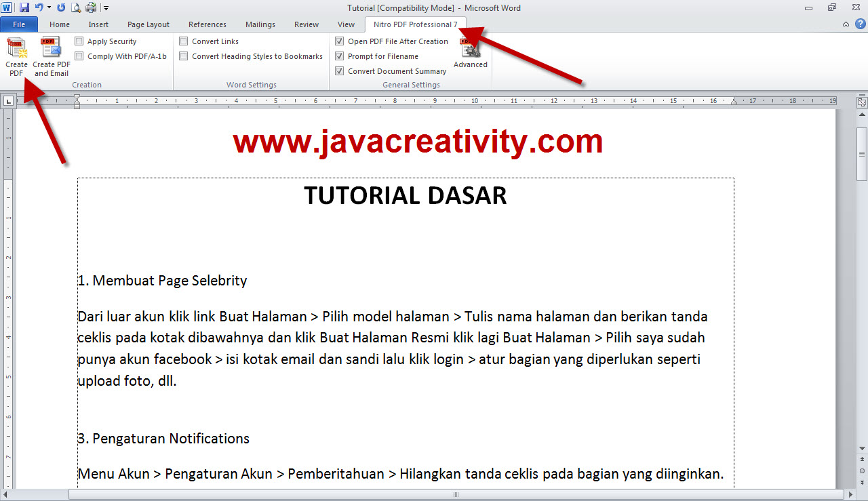
Task: Click the tab selector at ruler corner
Action: coord(8,101)
